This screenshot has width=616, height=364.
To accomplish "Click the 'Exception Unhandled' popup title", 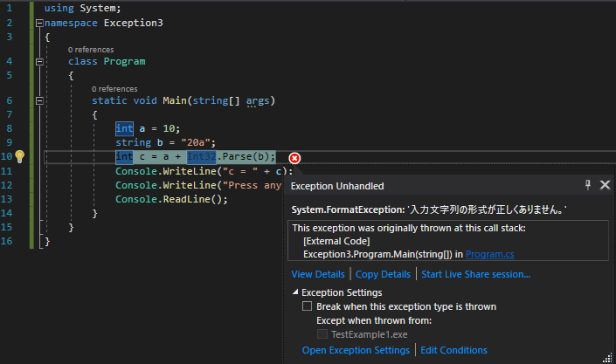I will pyautogui.click(x=337, y=186).
